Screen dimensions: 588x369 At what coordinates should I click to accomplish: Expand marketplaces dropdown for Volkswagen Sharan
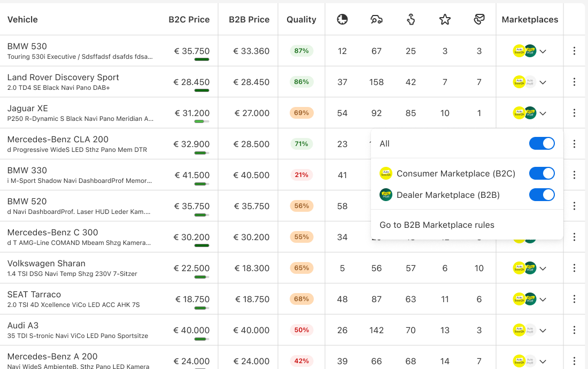pyautogui.click(x=543, y=268)
